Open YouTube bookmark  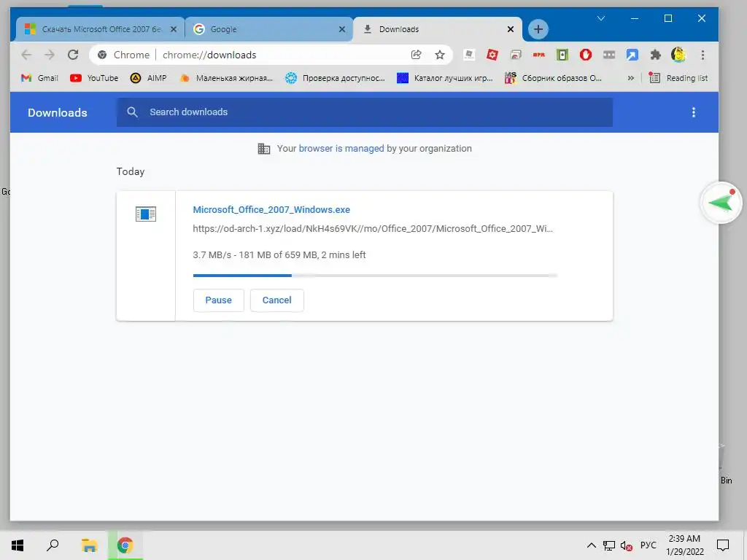click(94, 78)
